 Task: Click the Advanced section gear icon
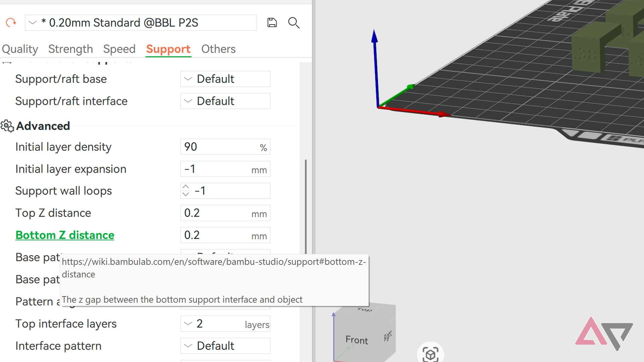[x=7, y=126]
